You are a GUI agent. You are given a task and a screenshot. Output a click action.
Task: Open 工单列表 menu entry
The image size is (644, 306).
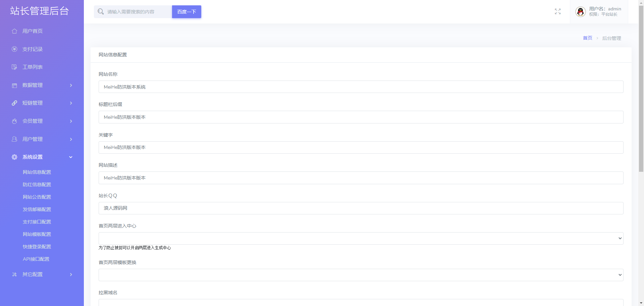tap(33, 67)
